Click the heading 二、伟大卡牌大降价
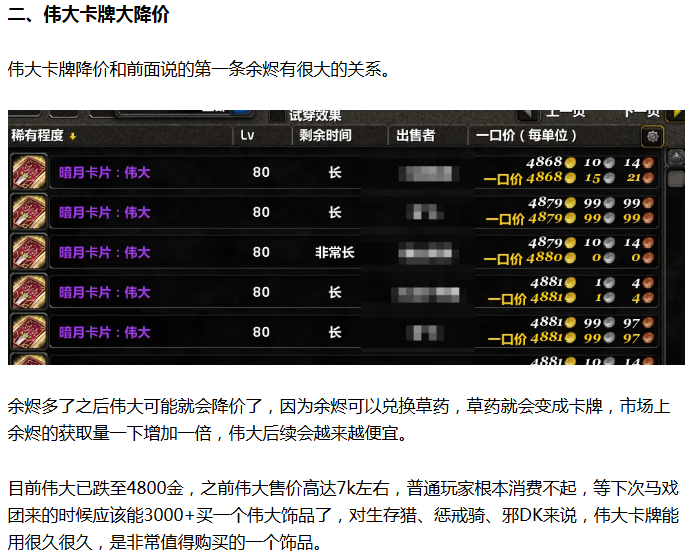Viewport: 693px width, 556px height. pyautogui.click(x=89, y=16)
